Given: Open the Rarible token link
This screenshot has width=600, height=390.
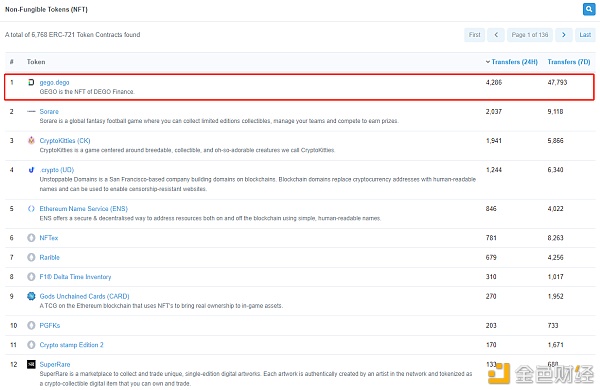Looking at the screenshot, I should pyautogui.click(x=49, y=257).
